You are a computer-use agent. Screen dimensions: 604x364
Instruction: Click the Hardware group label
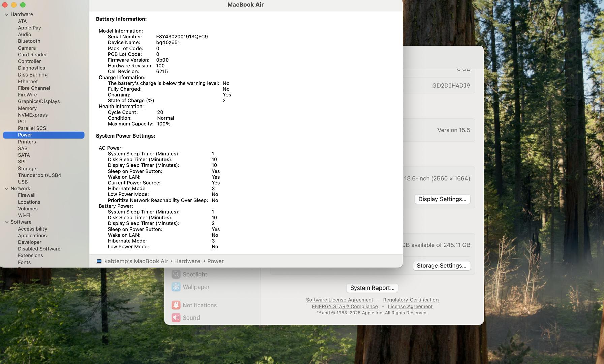coord(22,14)
